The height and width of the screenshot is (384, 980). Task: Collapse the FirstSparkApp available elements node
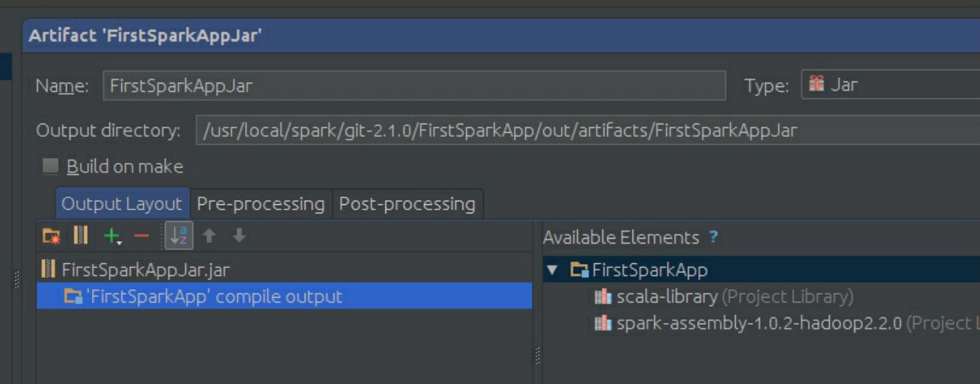pyautogui.click(x=552, y=270)
